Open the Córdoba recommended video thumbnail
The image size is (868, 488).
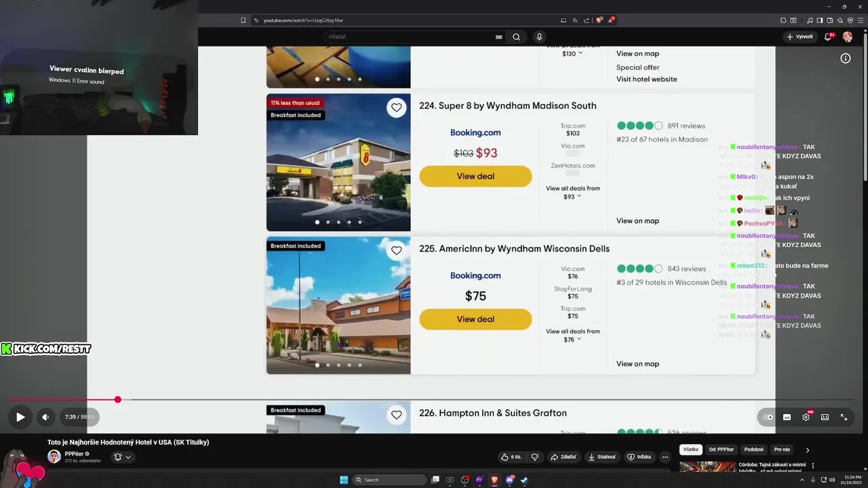pos(707,467)
